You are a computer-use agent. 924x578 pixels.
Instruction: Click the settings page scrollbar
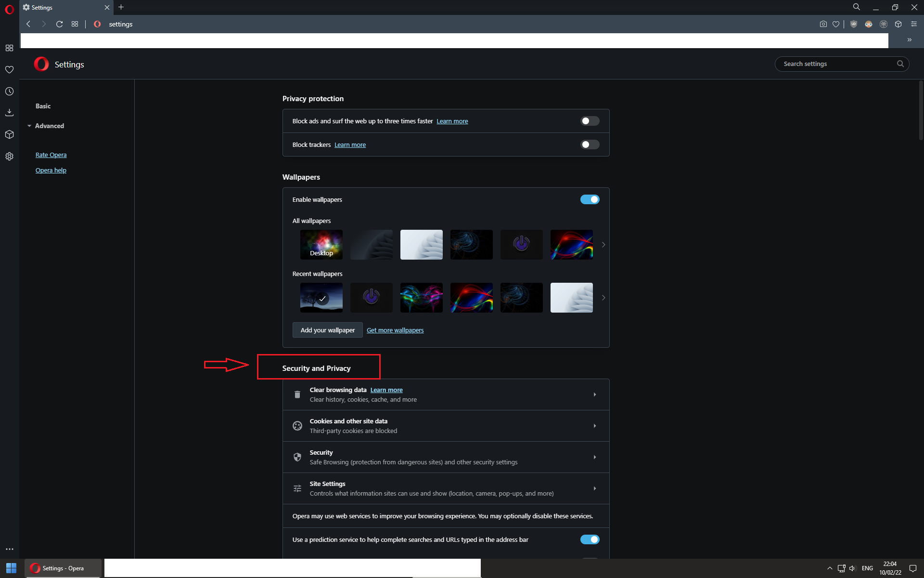click(x=921, y=111)
